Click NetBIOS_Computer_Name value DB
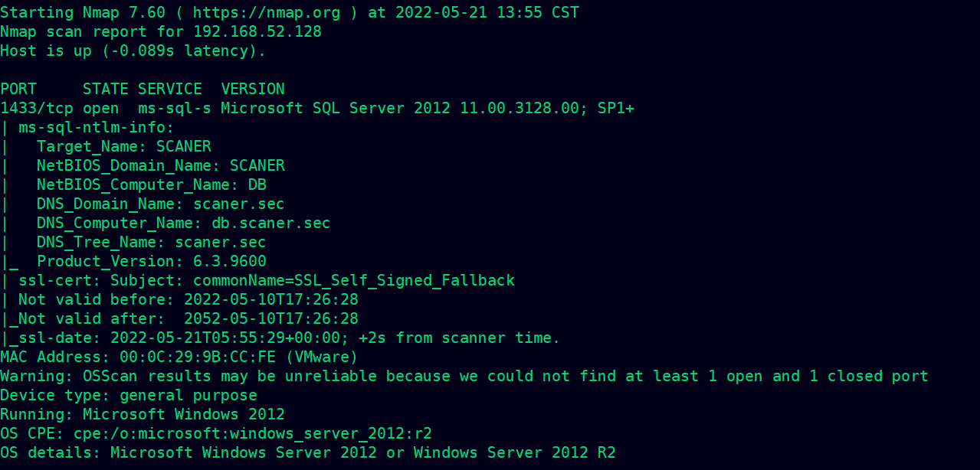This screenshot has height=470, width=980. pyautogui.click(x=257, y=184)
